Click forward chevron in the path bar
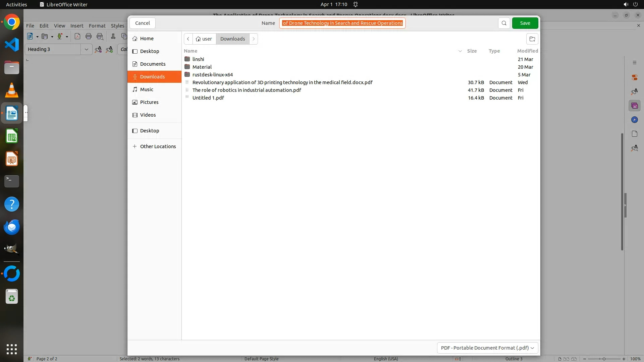This screenshot has height=362, width=644. [254, 39]
